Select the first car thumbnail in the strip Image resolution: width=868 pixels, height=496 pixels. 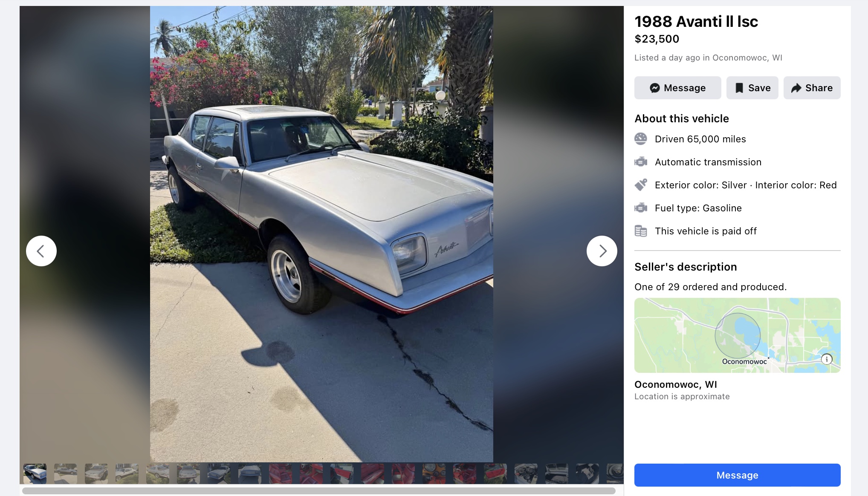35,473
